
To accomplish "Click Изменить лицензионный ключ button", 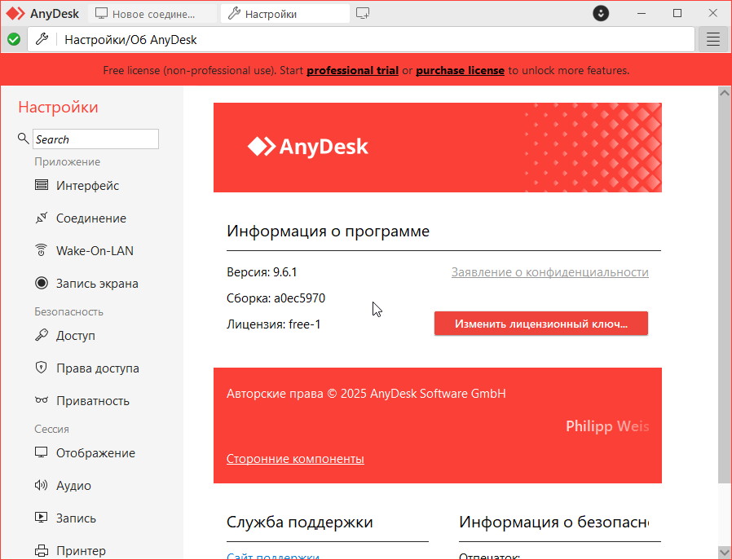I will click(540, 324).
